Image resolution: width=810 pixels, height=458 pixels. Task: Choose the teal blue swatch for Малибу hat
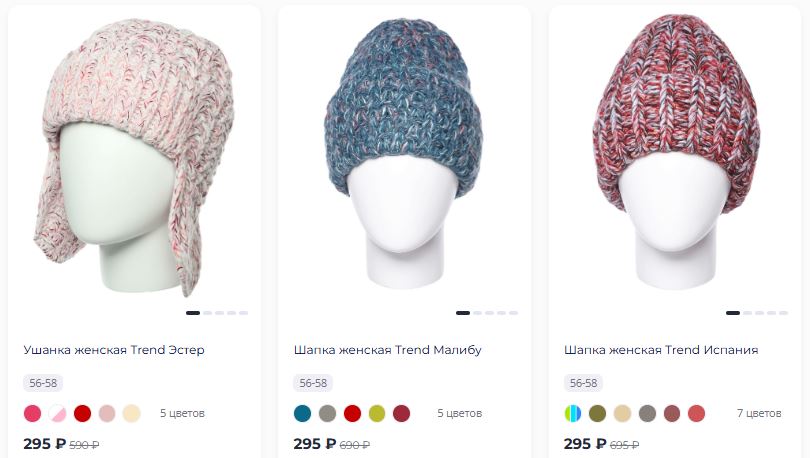[x=303, y=414]
